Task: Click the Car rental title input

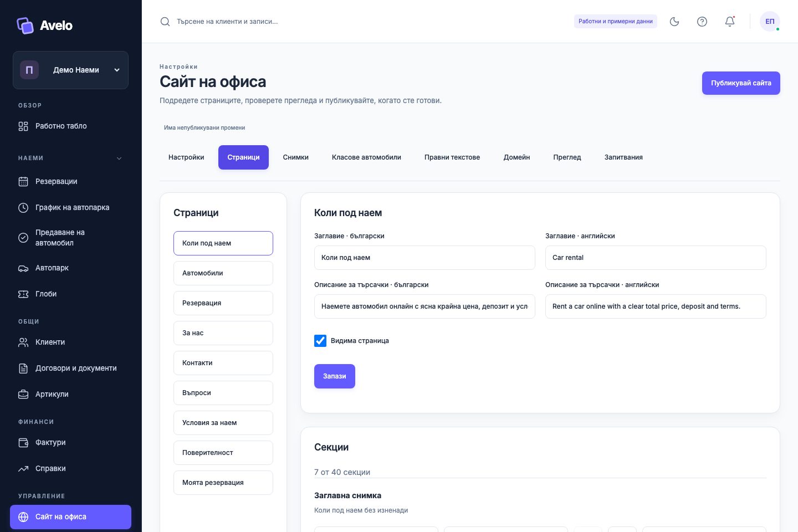Action: (x=656, y=258)
